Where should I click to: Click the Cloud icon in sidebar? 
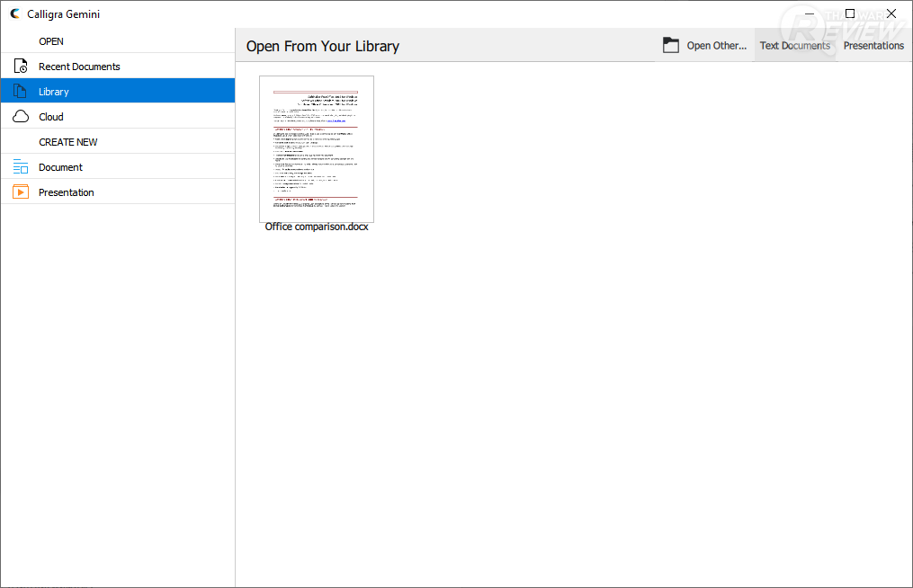(x=21, y=117)
